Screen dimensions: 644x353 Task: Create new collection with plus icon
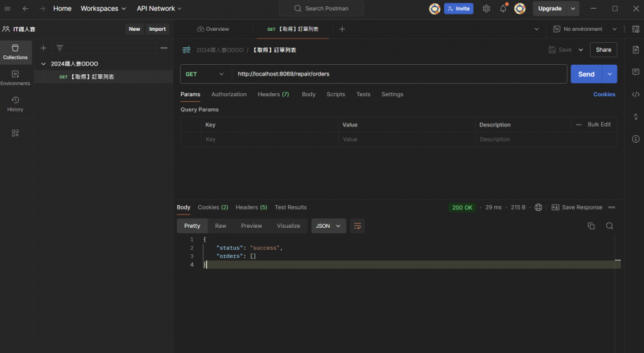point(43,48)
